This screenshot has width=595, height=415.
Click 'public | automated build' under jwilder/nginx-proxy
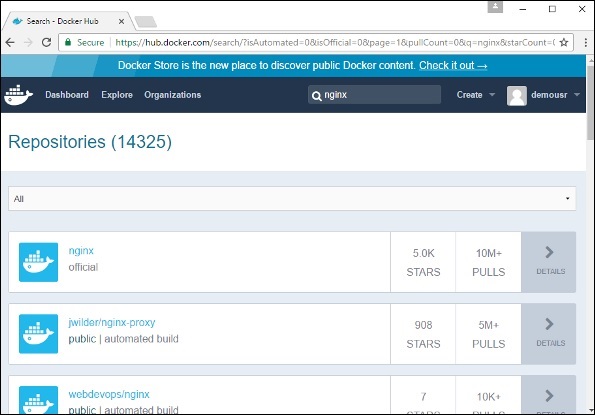point(123,339)
